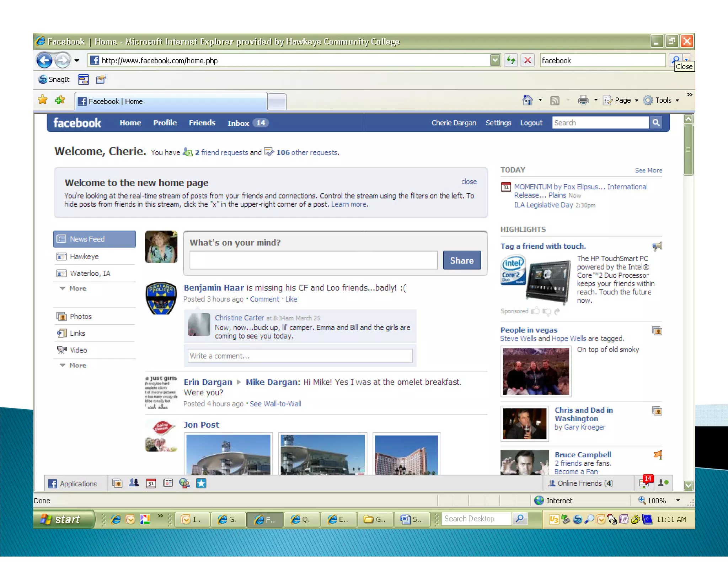Click the Events calendar icon in bottom bar
The height and width of the screenshot is (562, 728).
[x=151, y=483]
